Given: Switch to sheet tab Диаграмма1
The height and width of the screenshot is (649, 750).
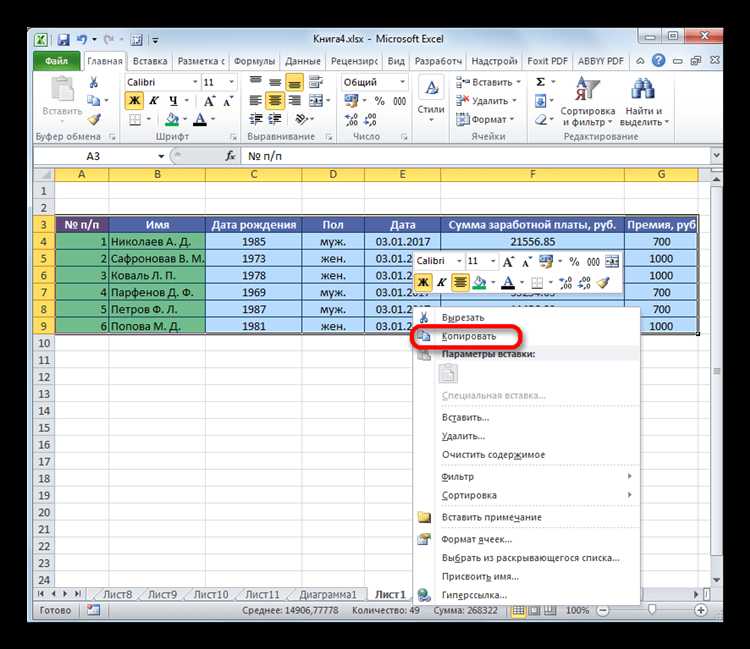Looking at the screenshot, I should (328, 594).
